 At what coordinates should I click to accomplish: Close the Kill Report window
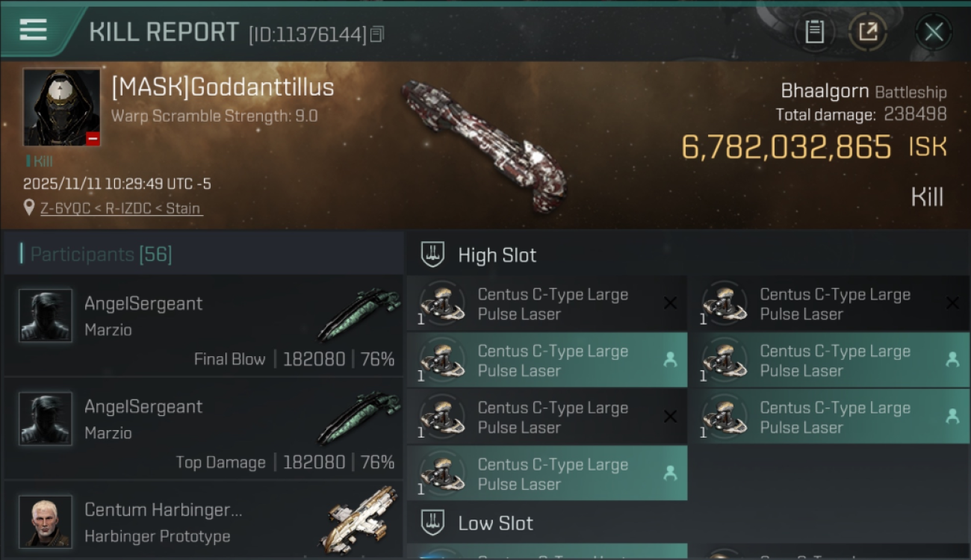(933, 32)
